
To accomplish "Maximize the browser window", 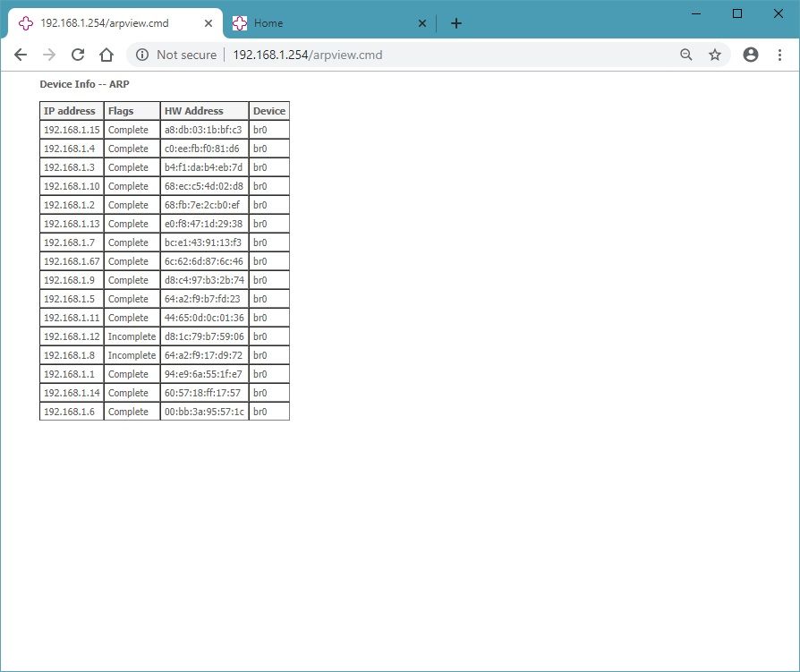I will pyautogui.click(x=737, y=13).
